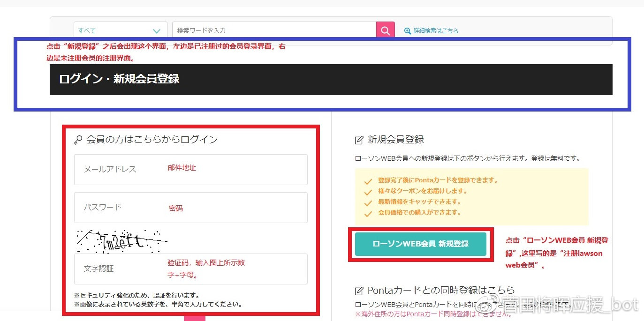Screen dimensions: 644x321
Task: Click the 海外住所の方 Pontaカード warning text
Action: point(433,314)
